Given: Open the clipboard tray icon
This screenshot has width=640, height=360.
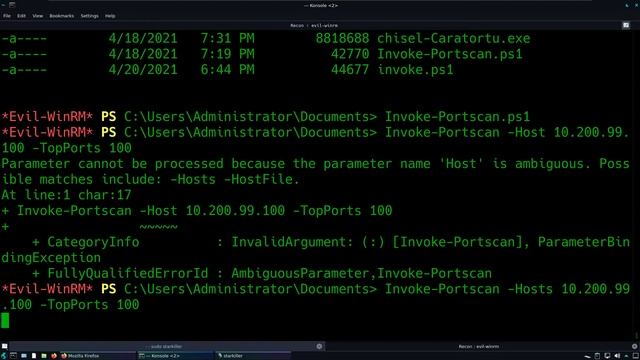Looking at the screenshot, I should tap(597, 356).
